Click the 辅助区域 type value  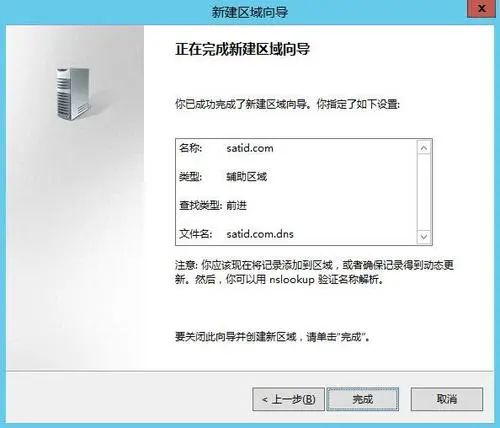[247, 177]
